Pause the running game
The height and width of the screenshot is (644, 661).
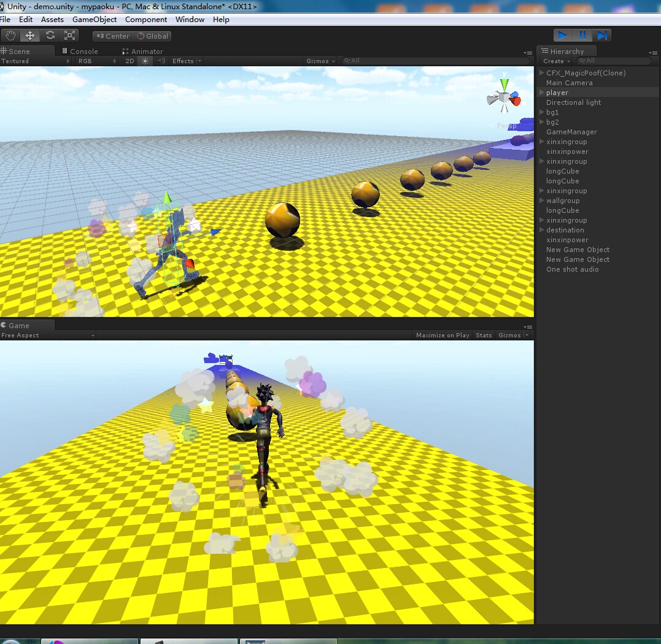pyautogui.click(x=582, y=35)
